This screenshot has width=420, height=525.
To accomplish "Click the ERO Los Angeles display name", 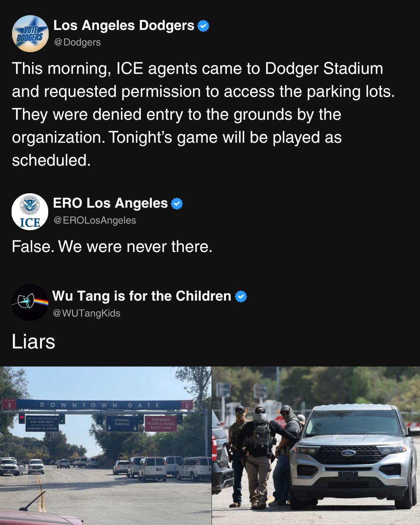I will pyautogui.click(x=110, y=203).
